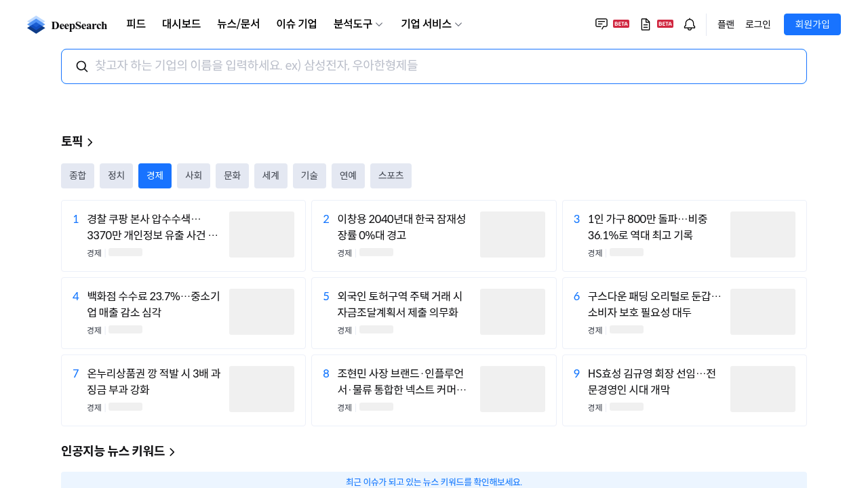The height and width of the screenshot is (488, 868).
Task: Select the 스포츠 topic tab
Action: pyautogui.click(x=391, y=176)
